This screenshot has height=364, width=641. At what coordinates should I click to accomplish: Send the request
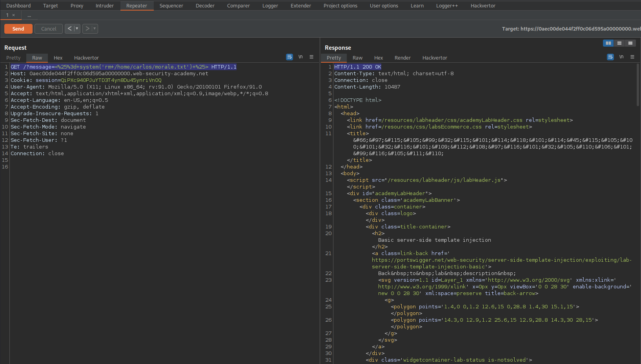18,29
